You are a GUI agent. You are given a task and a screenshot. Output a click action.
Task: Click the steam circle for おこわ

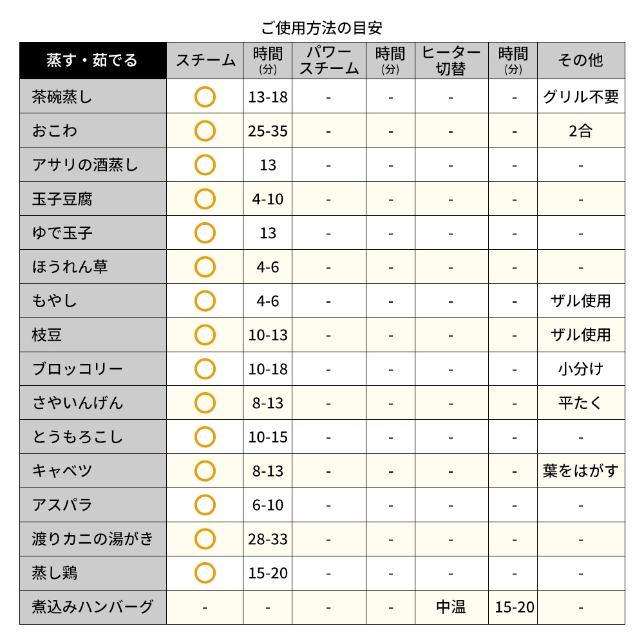(205, 131)
